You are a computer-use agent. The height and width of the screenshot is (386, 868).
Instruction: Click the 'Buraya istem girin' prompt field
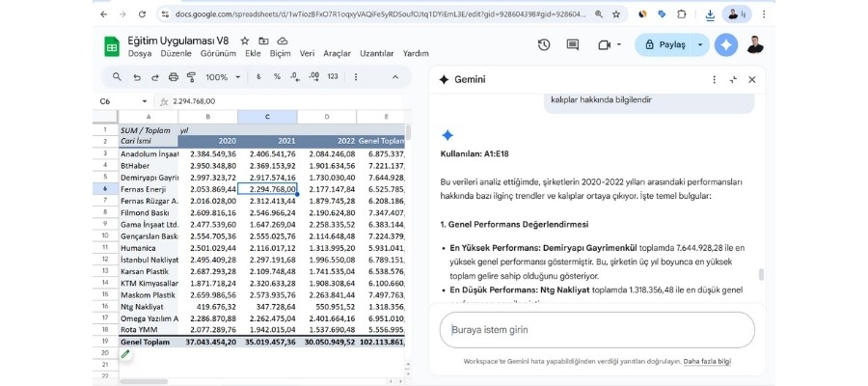[596, 330]
